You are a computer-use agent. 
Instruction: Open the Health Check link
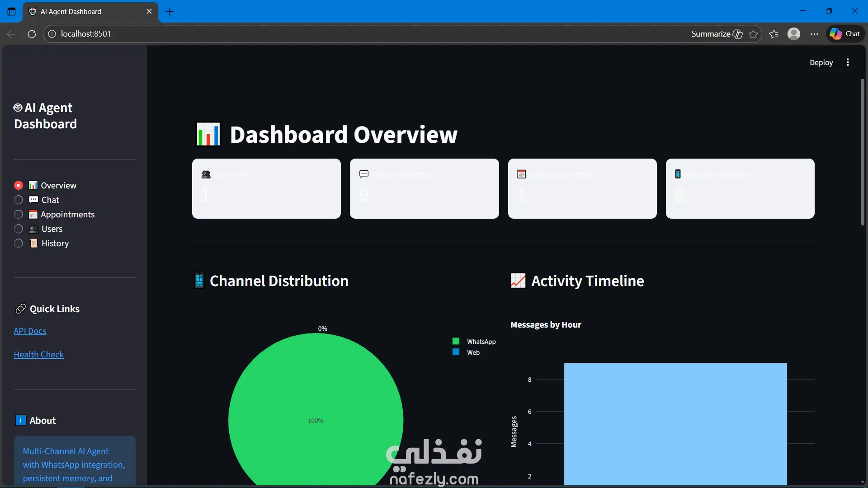pos(39,354)
